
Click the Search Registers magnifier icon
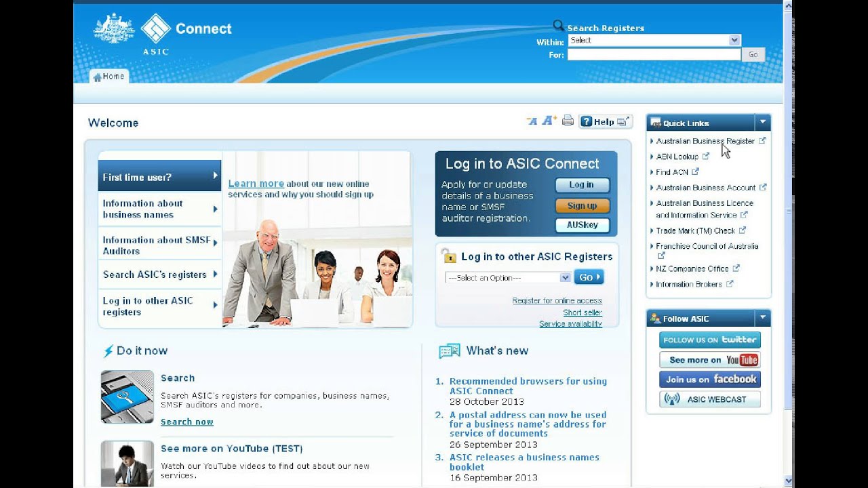tap(558, 26)
